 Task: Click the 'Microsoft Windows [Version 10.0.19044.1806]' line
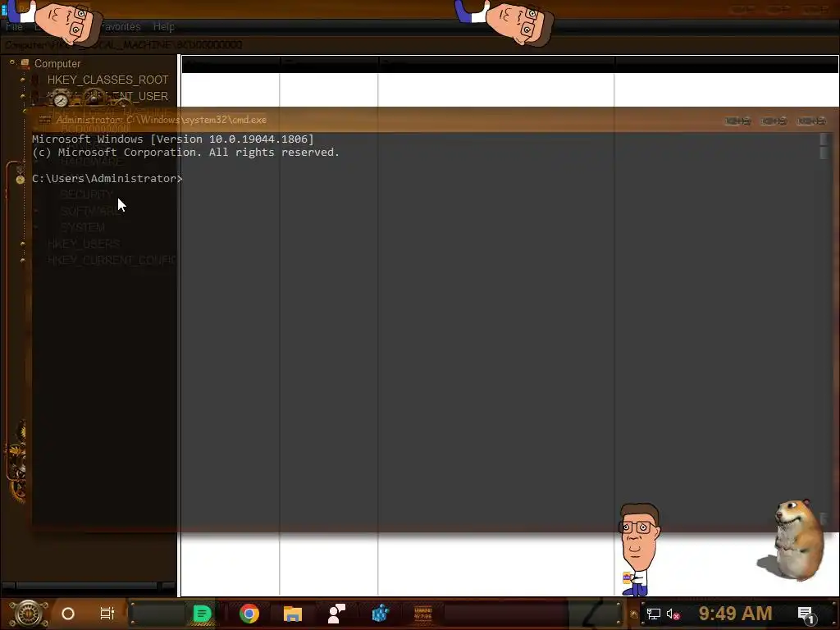(x=172, y=139)
